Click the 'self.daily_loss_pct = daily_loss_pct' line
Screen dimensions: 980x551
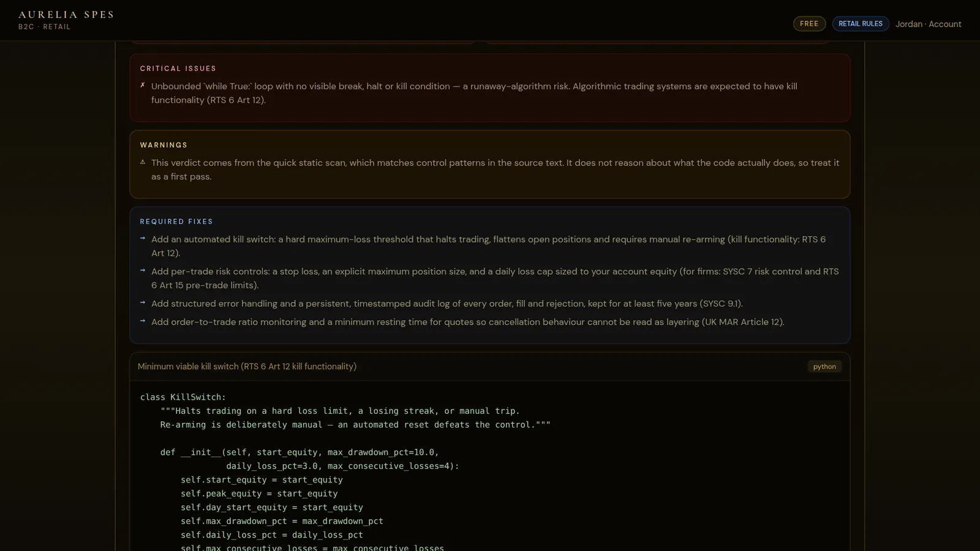click(x=272, y=535)
